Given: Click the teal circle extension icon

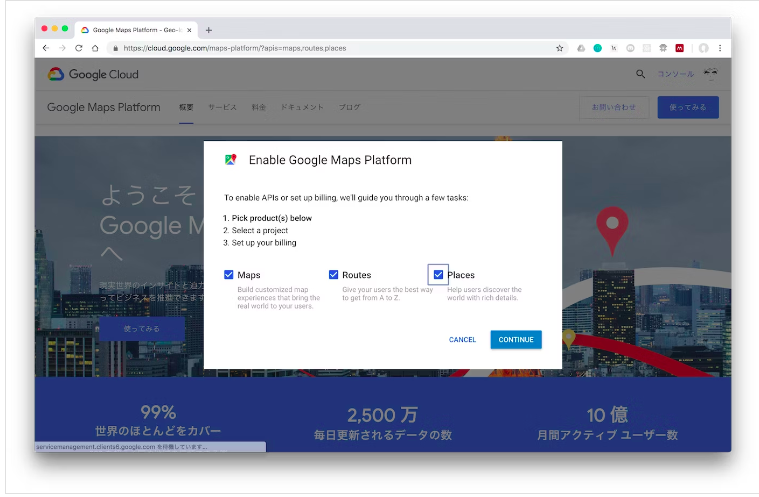Looking at the screenshot, I should point(598,48).
